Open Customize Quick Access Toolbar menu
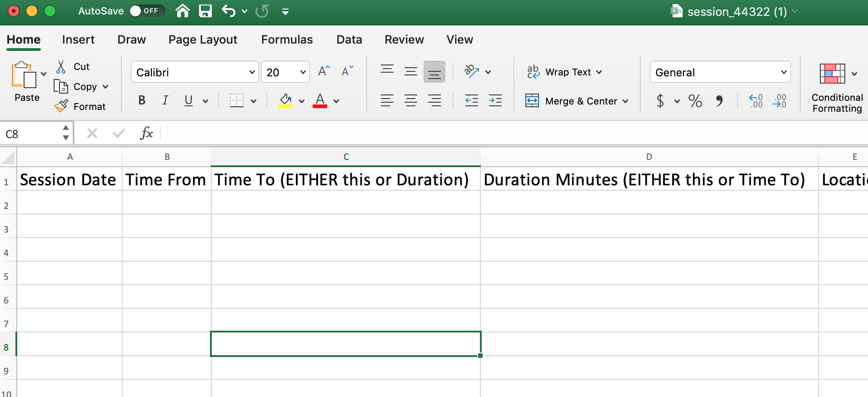 [285, 12]
